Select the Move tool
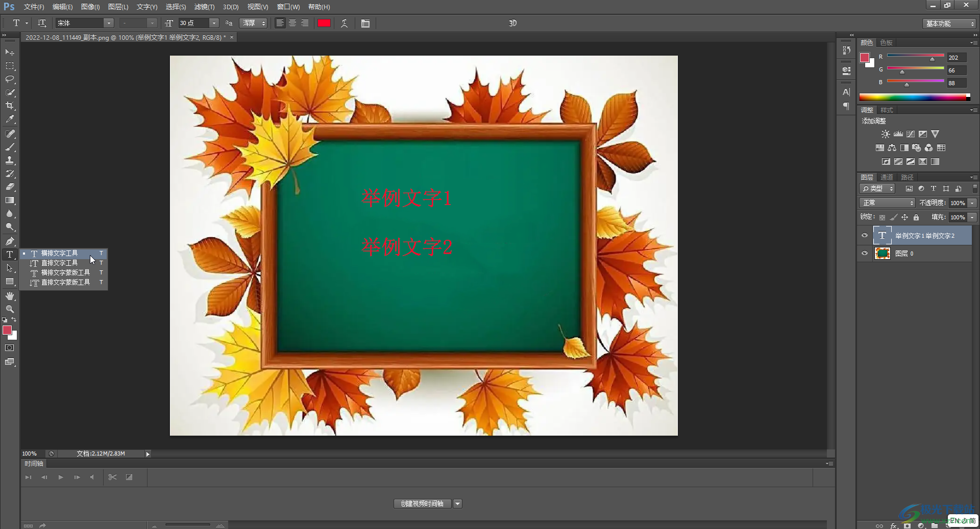Image resolution: width=980 pixels, height=529 pixels. [10, 53]
